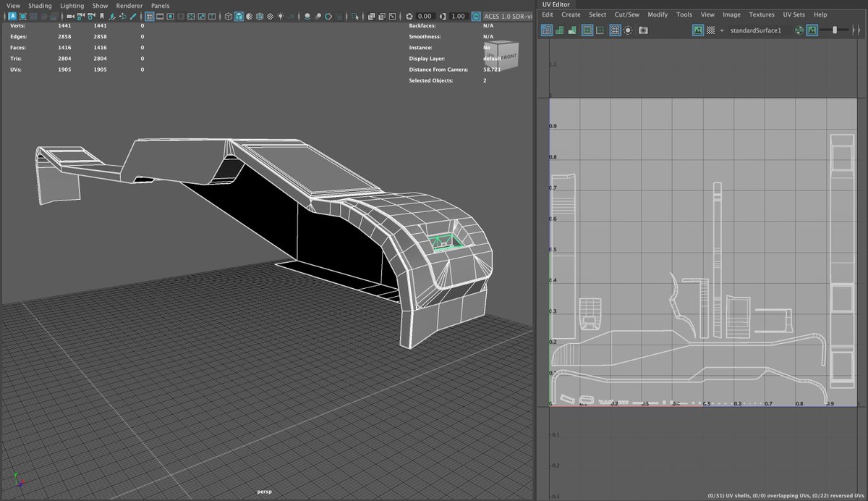The image size is (868, 501).
Task: Toggle the resolution gate display
Action: 170,16
